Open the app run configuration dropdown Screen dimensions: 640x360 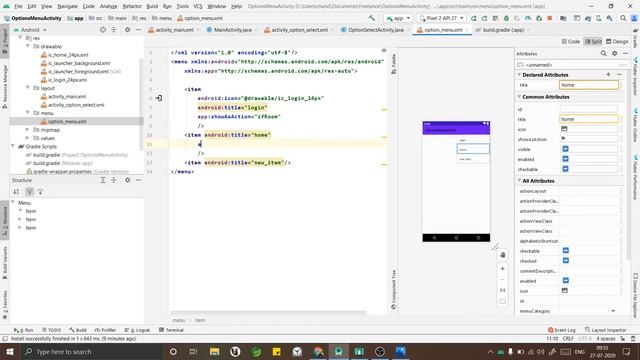pyautogui.click(x=398, y=18)
